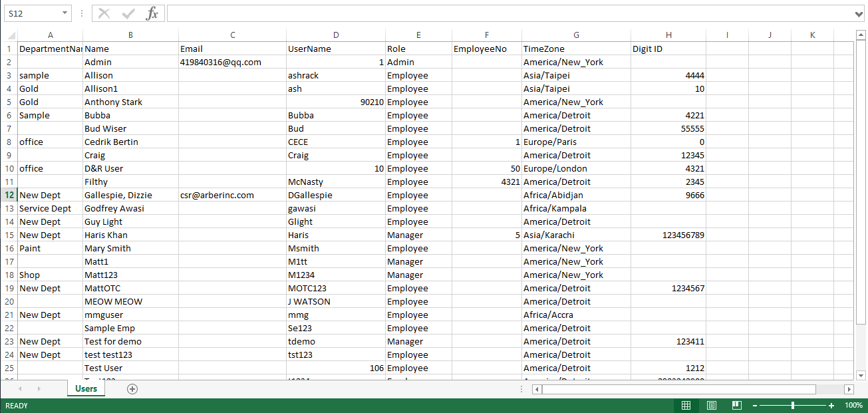868x413 pixels.
Task: Click the zoom out minus button
Action: [755, 406]
